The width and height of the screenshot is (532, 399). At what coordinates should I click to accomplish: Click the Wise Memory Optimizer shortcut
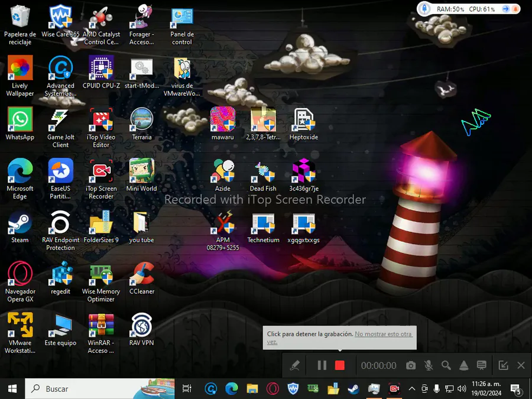coord(101,282)
